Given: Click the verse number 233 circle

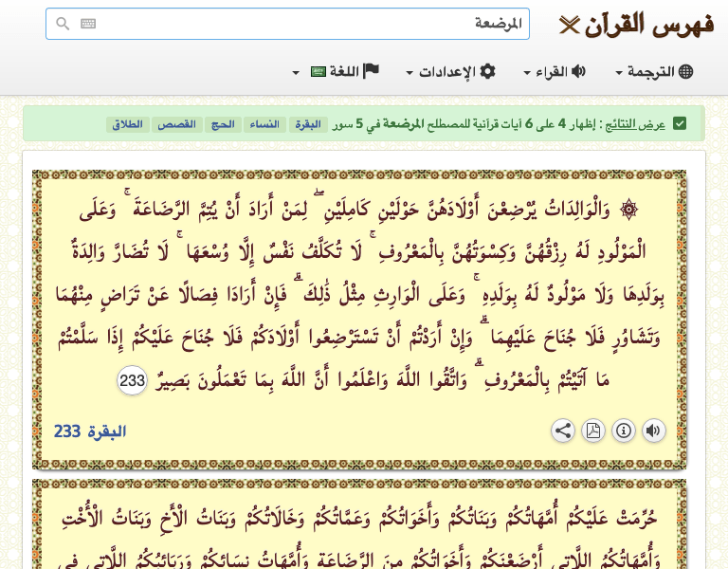Looking at the screenshot, I should pos(132,380).
